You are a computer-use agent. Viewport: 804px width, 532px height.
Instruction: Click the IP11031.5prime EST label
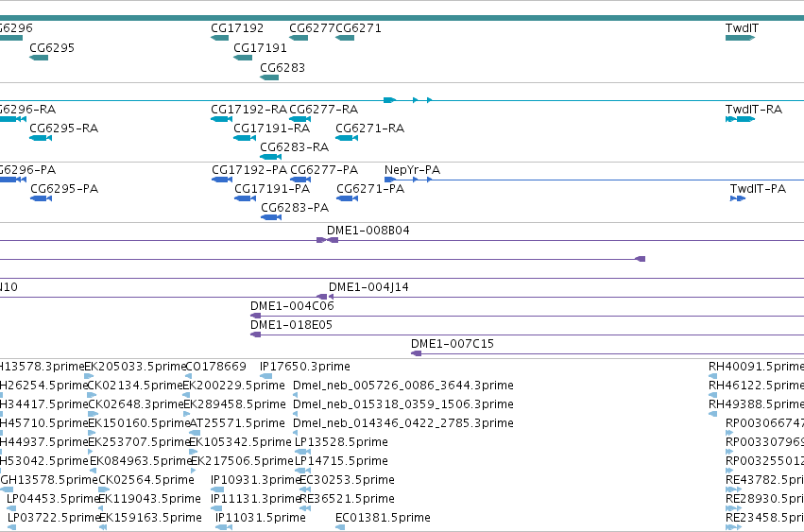(261, 518)
